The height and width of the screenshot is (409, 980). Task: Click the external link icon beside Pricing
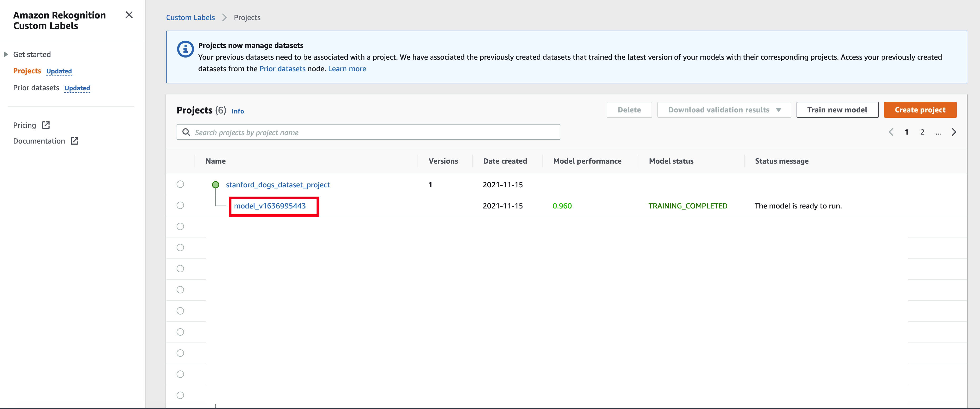click(46, 125)
